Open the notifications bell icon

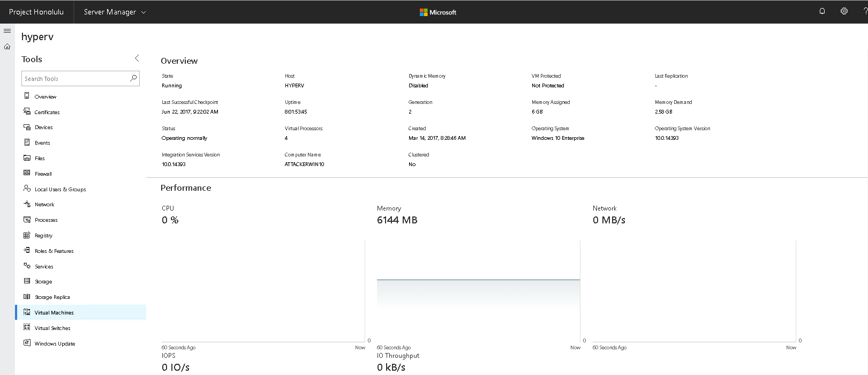(x=822, y=11)
